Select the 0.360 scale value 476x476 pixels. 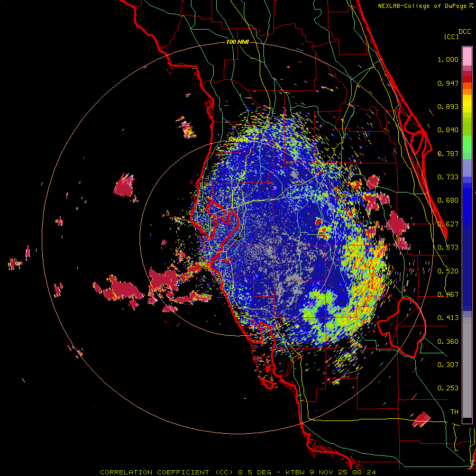pos(448,342)
